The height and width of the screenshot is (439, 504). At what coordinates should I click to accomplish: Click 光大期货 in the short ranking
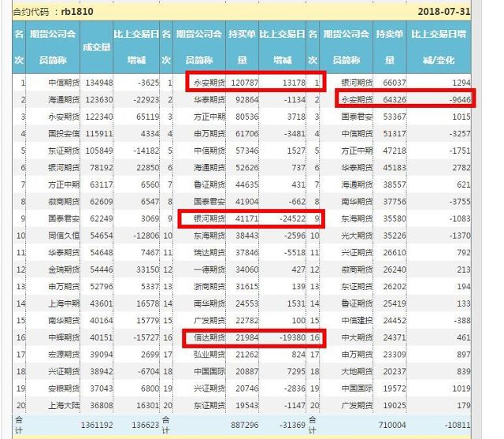[x=357, y=236]
